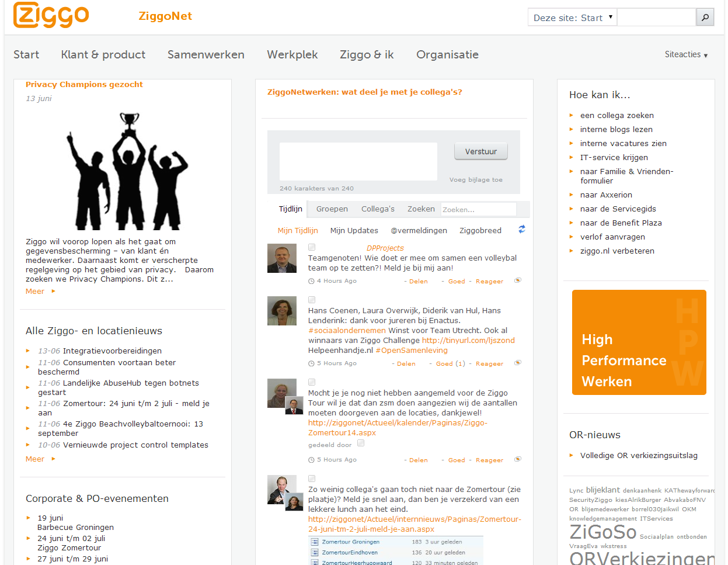
Task: Open the verlof aanvragen link
Action: click(x=612, y=237)
